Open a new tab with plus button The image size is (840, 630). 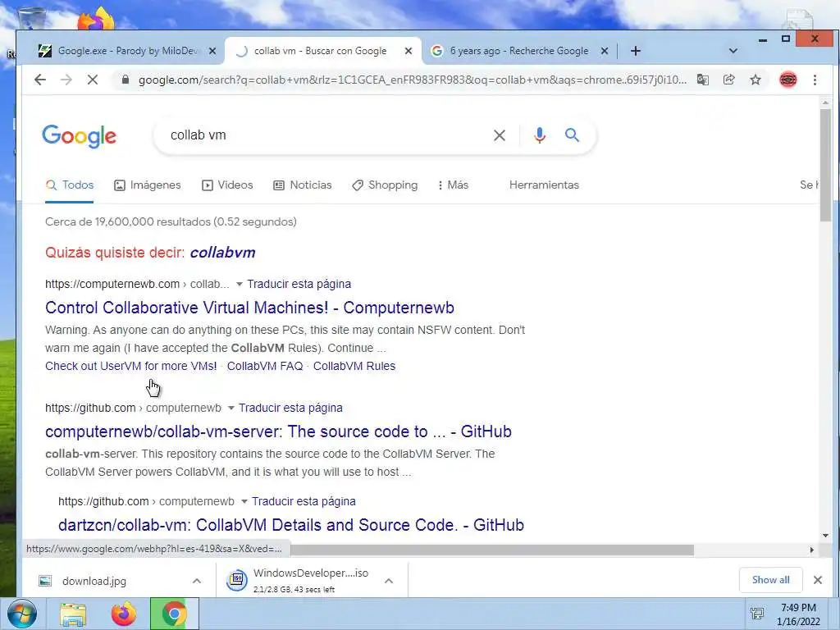(636, 51)
